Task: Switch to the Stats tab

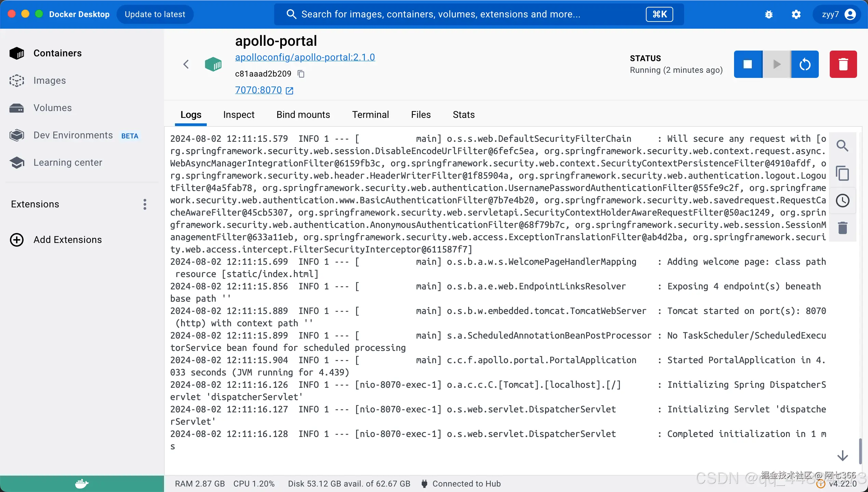Action: click(463, 115)
